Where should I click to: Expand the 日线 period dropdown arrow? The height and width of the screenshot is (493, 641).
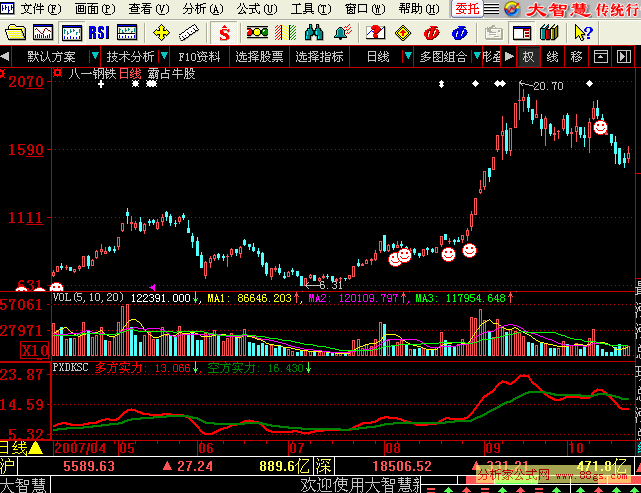tap(408, 55)
